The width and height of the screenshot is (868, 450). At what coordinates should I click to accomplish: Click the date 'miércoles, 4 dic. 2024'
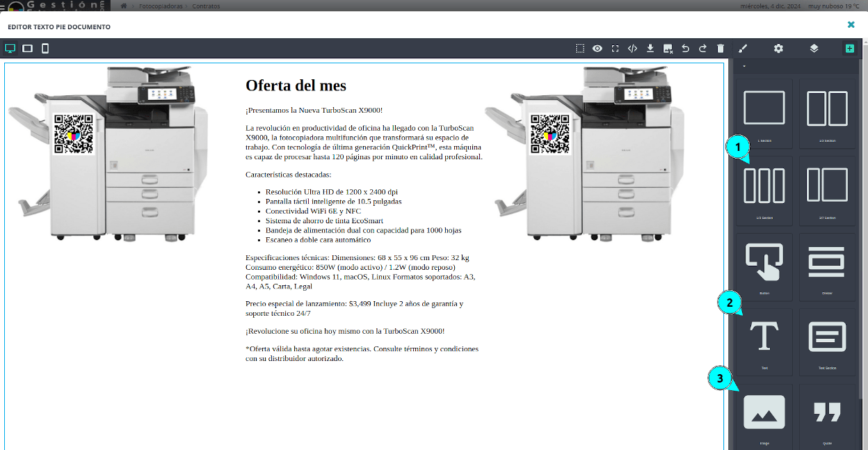click(x=772, y=6)
